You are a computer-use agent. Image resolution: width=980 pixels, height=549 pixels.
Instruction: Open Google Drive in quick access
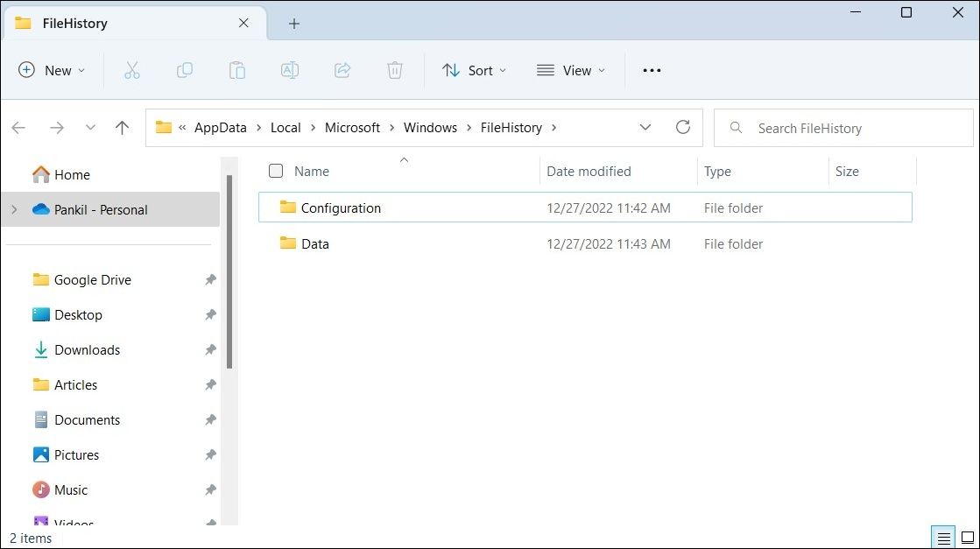pos(93,280)
